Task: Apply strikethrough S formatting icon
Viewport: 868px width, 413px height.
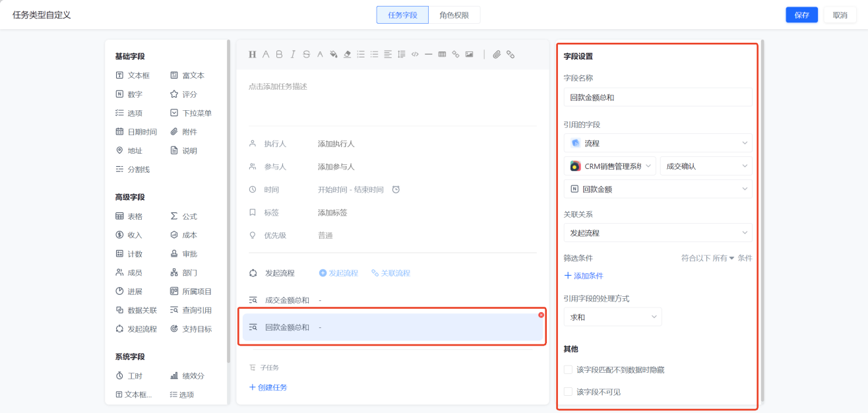Action: pos(306,54)
